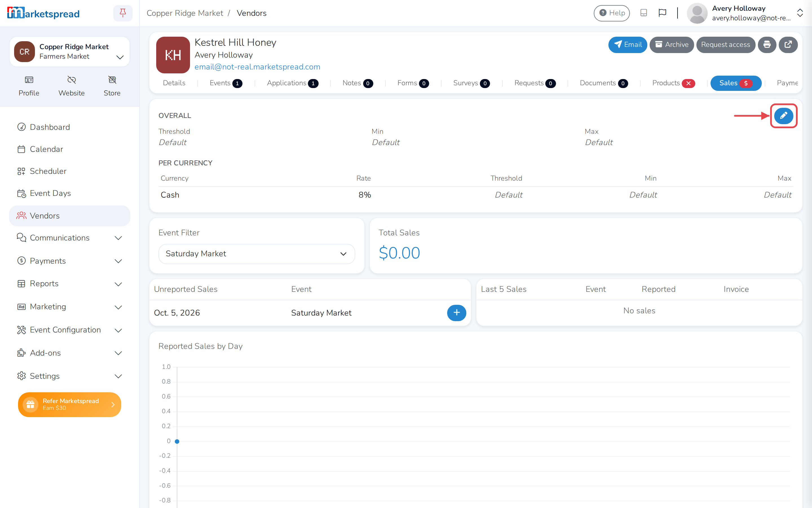Screen dimensions: 812x508
Task: Expand the Reports sidebar menu
Action: (69, 284)
